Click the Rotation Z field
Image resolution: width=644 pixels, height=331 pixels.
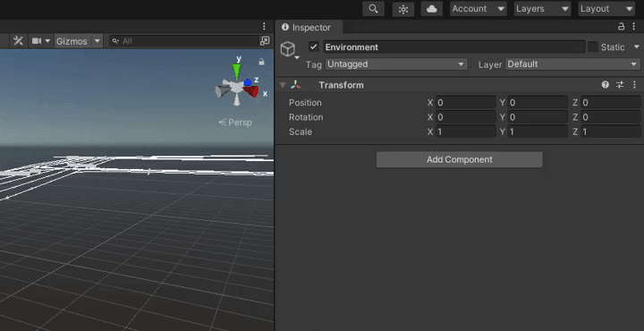tap(611, 117)
